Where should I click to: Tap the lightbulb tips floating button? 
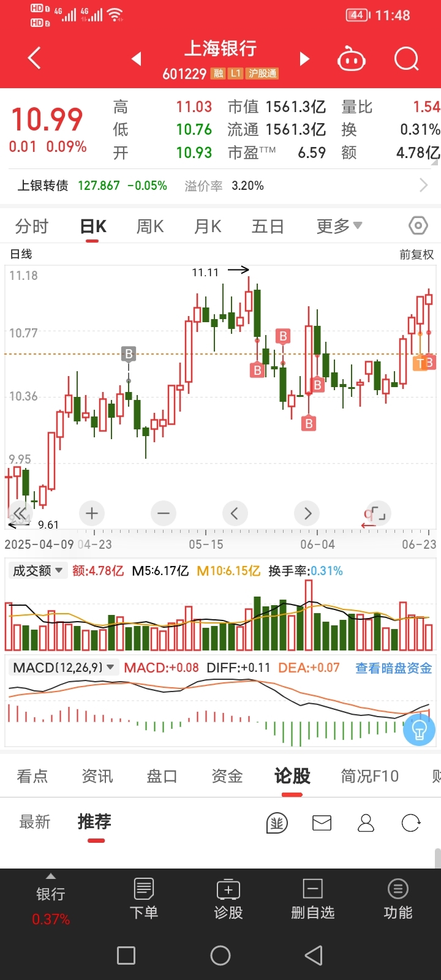click(x=420, y=729)
